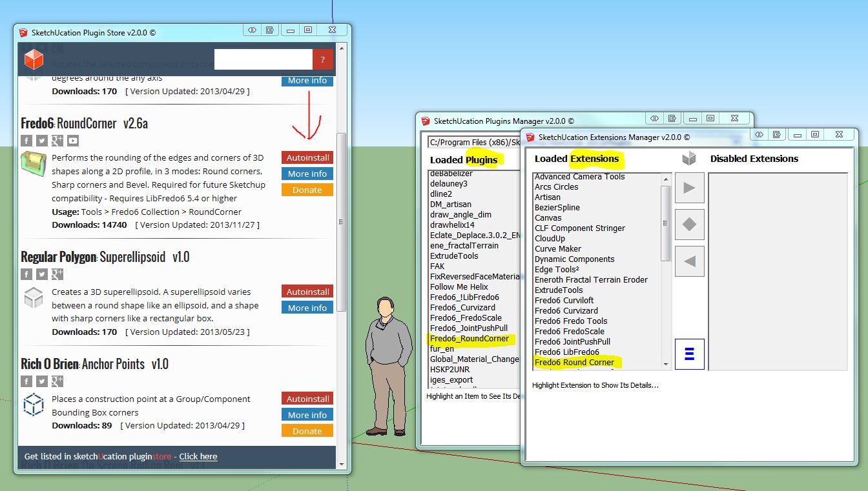Screen dimensions: 868x491
Task: Select deBabelizer in Loaded Plugins
Action: [x=451, y=173]
